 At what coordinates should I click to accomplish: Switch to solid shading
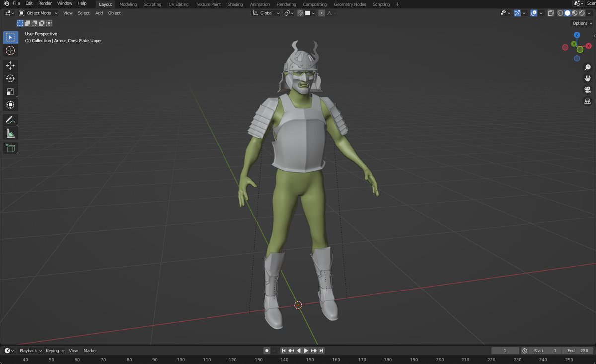[x=568, y=13]
